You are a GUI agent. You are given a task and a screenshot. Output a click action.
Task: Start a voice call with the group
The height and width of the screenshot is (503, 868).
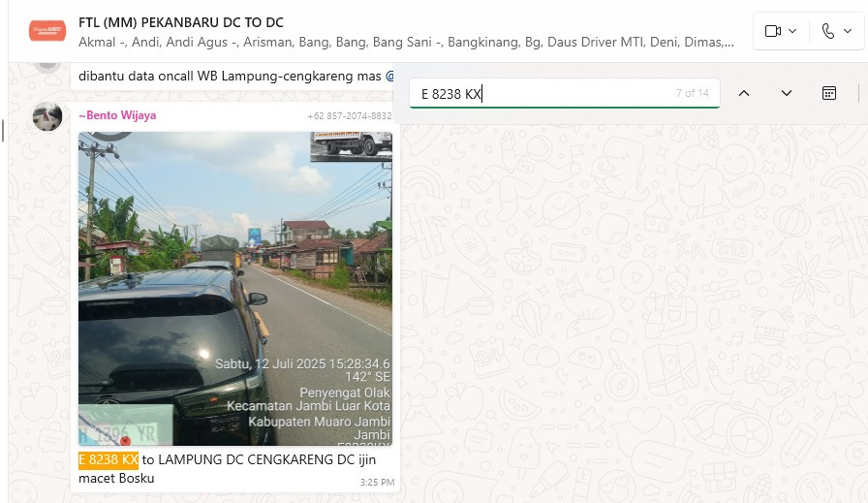click(828, 31)
